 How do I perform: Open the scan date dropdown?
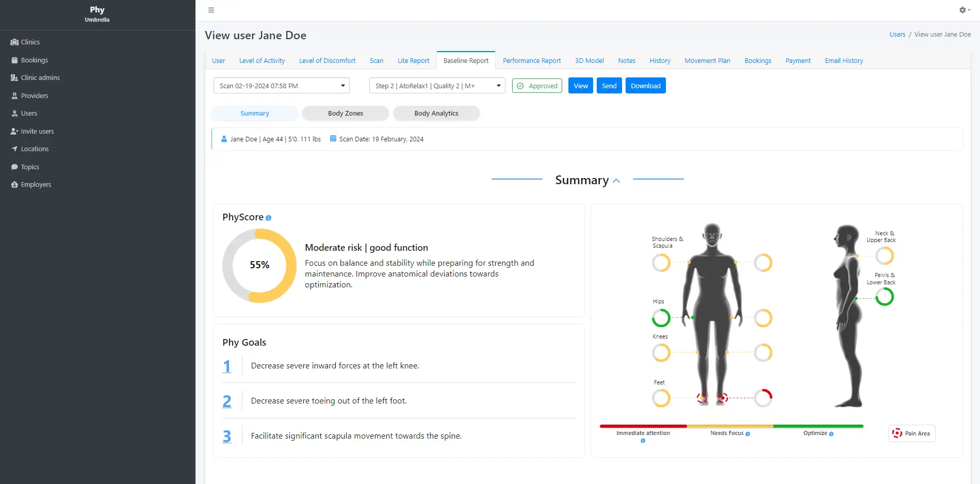tap(281, 85)
